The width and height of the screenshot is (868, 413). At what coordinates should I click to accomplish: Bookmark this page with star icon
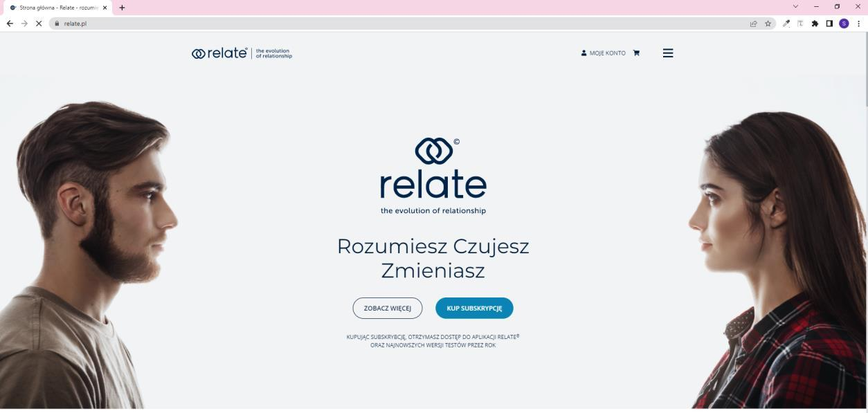pyautogui.click(x=768, y=23)
